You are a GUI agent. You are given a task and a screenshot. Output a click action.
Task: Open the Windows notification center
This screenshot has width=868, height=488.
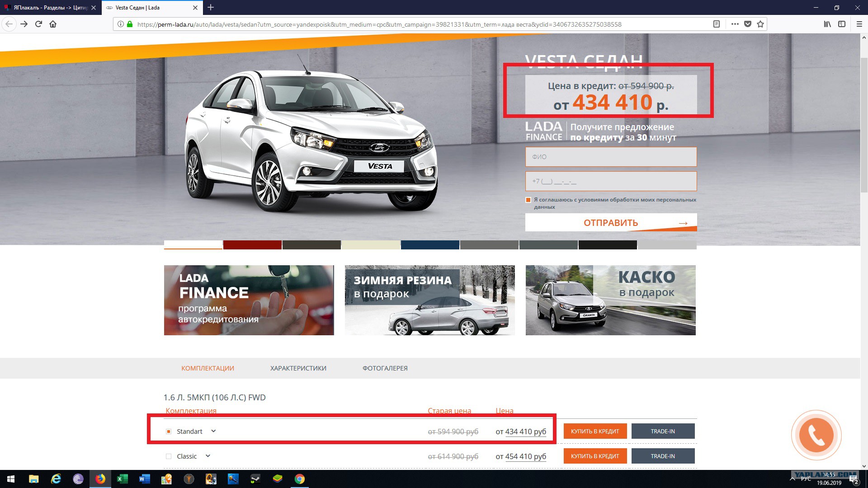tap(854, 479)
